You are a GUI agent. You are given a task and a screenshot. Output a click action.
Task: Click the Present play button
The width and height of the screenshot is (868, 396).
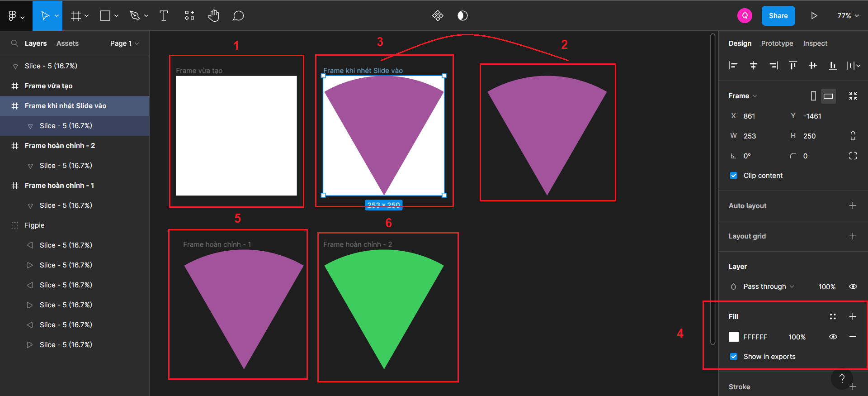point(814,16)
